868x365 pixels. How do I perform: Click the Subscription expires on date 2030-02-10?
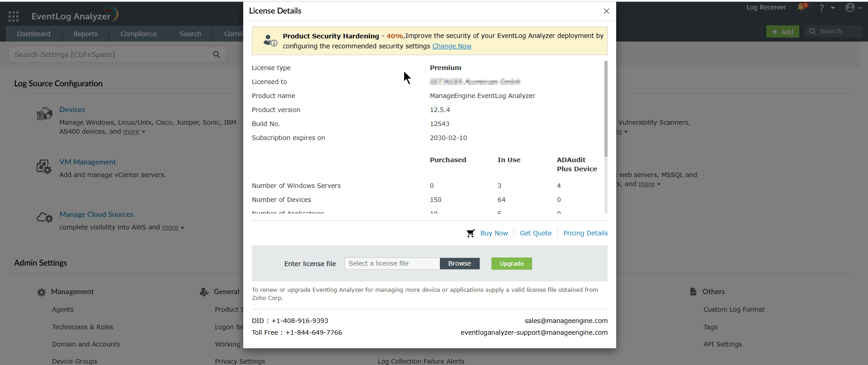click(x=448, y=138)
